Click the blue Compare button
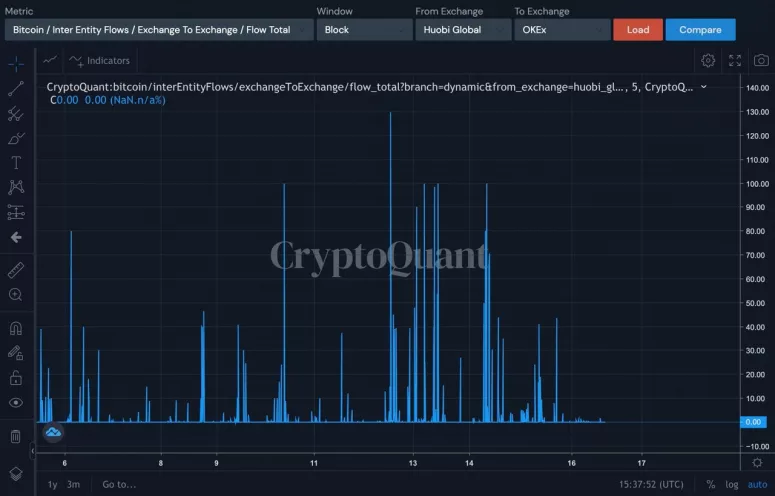775x496 pixels. coord(700,30)
